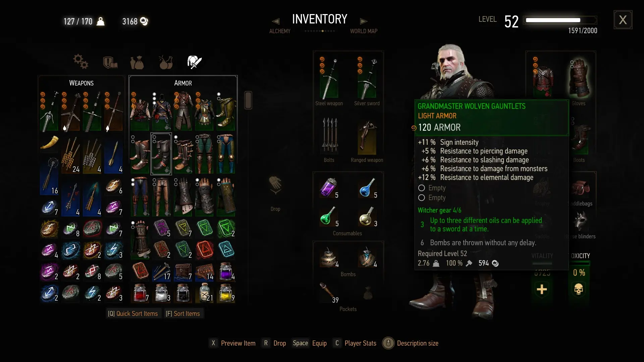Click the vitality plus icon
Viewport: 644px width, 362px height.
(542, 289)
